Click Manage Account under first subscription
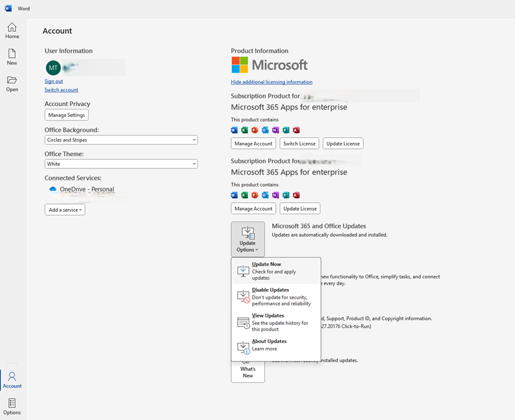Screen dimensions: 515x420 (253, 144)
